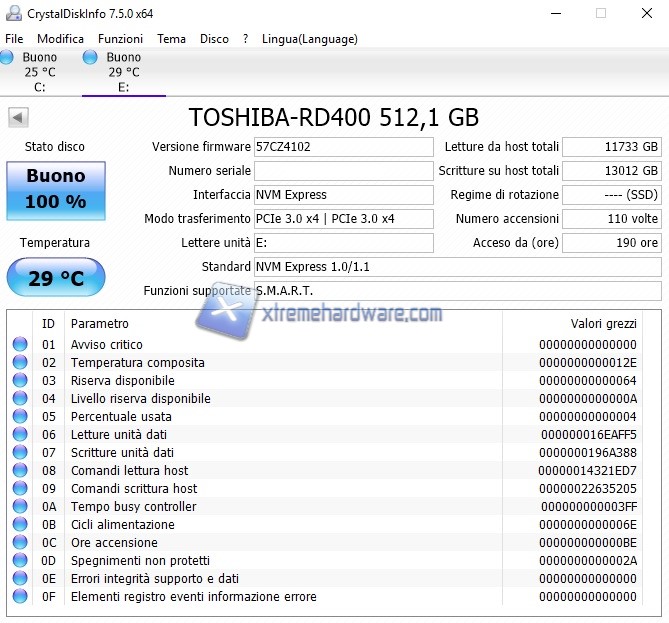
Task: Click the previous disk arrow icon
Action: click(18, 118)
